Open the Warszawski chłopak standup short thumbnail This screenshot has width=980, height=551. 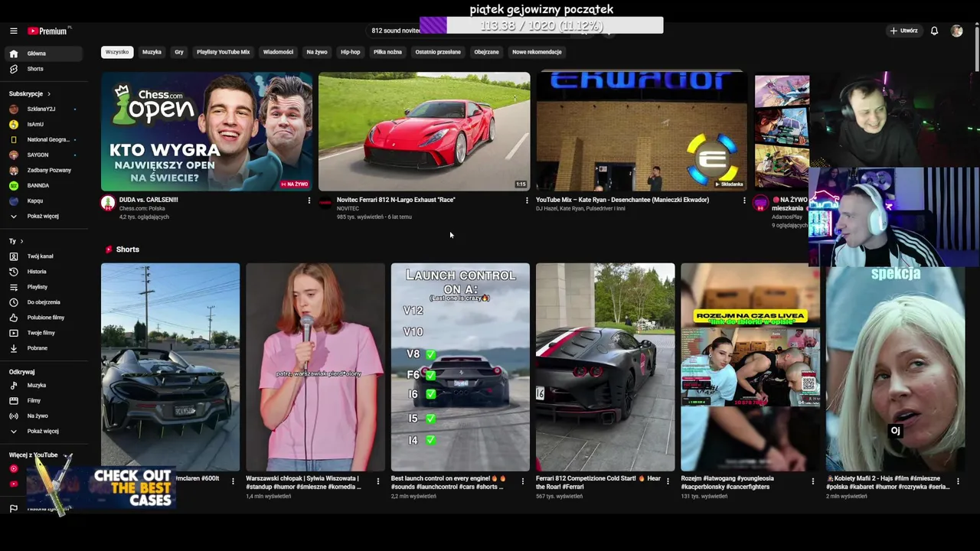tap(315, 367)
